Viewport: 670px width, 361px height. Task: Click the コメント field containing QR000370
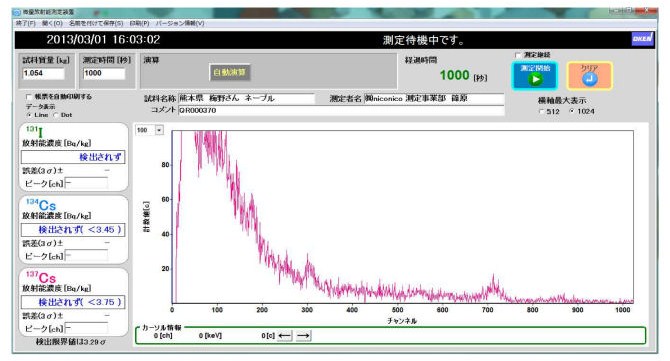pos(341,110)
